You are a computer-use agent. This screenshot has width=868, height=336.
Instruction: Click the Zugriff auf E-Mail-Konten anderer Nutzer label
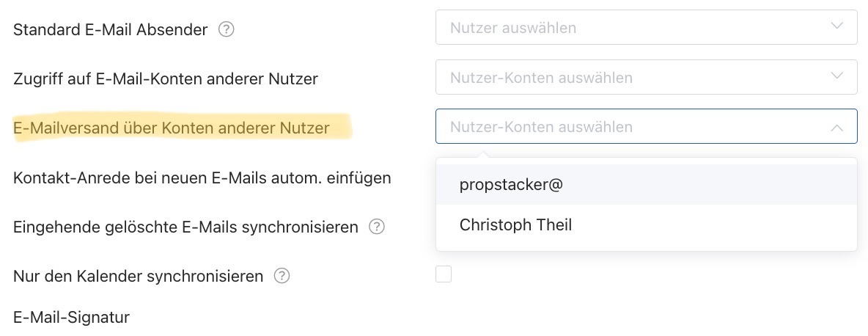[x=166, y=78]
